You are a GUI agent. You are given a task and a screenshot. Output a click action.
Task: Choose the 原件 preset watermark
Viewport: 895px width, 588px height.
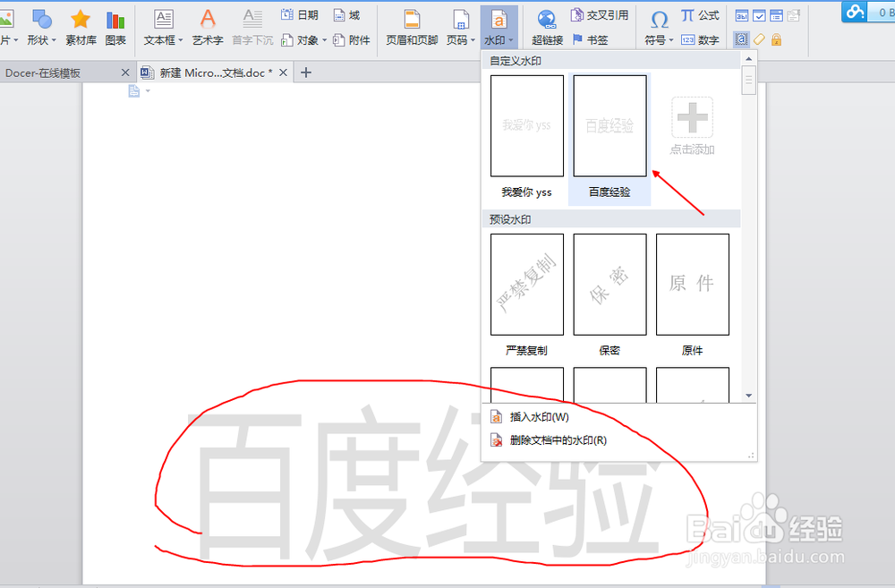point(693,285)
